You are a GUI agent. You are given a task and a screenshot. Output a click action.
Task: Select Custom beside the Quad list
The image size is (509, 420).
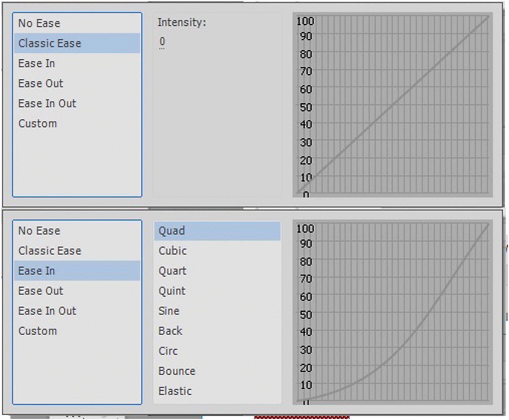[38, 331]
